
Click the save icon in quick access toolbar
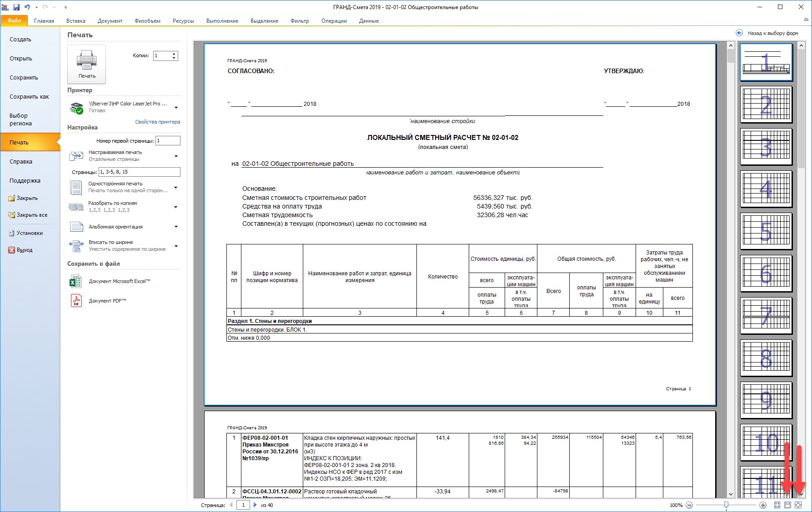(x=16, y=7)
